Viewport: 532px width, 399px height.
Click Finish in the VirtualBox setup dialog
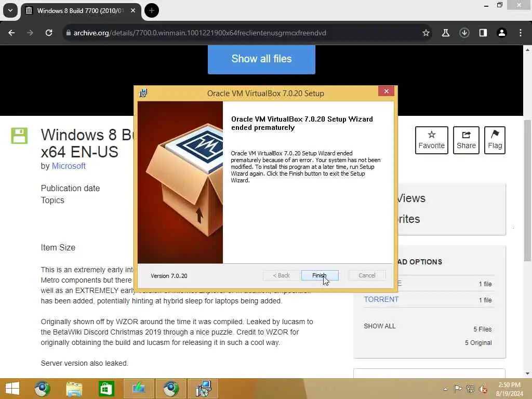(x=320, y=275)
